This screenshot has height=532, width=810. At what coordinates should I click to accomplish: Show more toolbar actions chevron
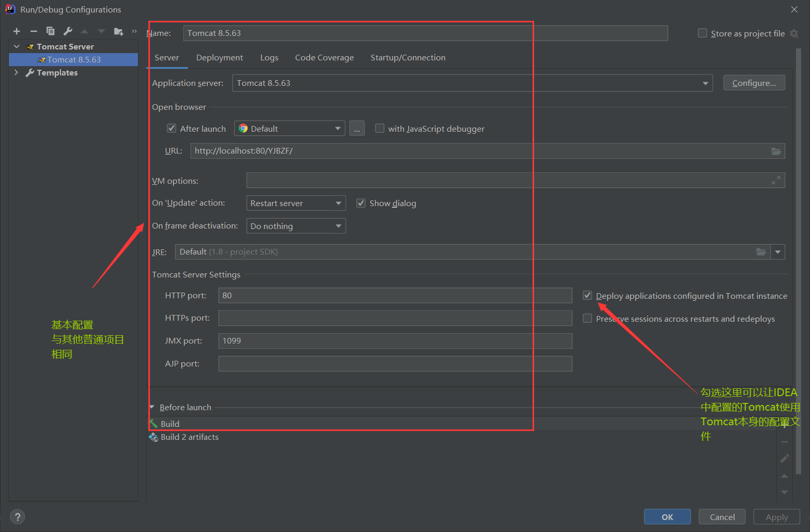point(134,31)
